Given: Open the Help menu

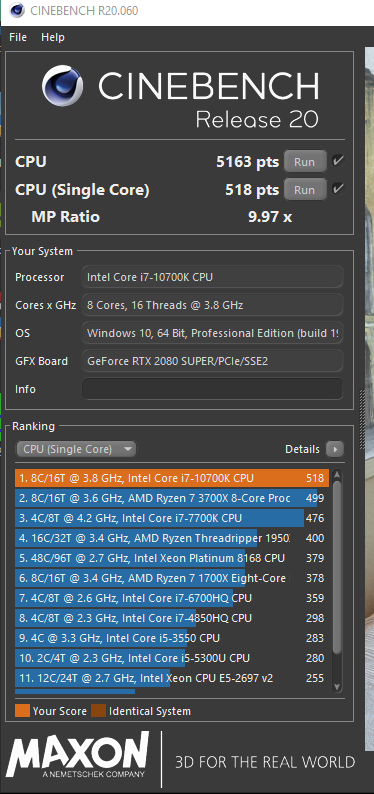Looking at the screenshot, I should tap(53, 37).
